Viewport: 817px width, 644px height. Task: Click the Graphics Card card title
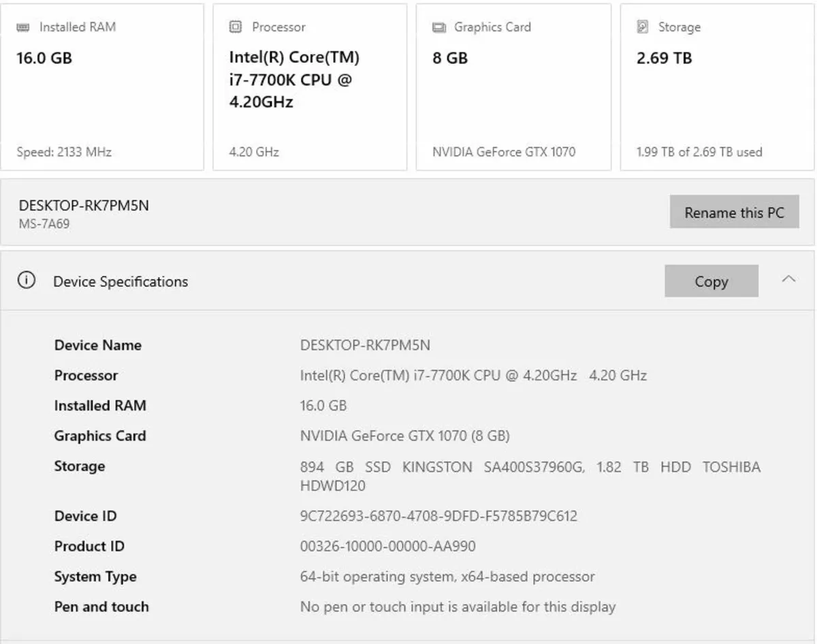[x=492, y=27]
